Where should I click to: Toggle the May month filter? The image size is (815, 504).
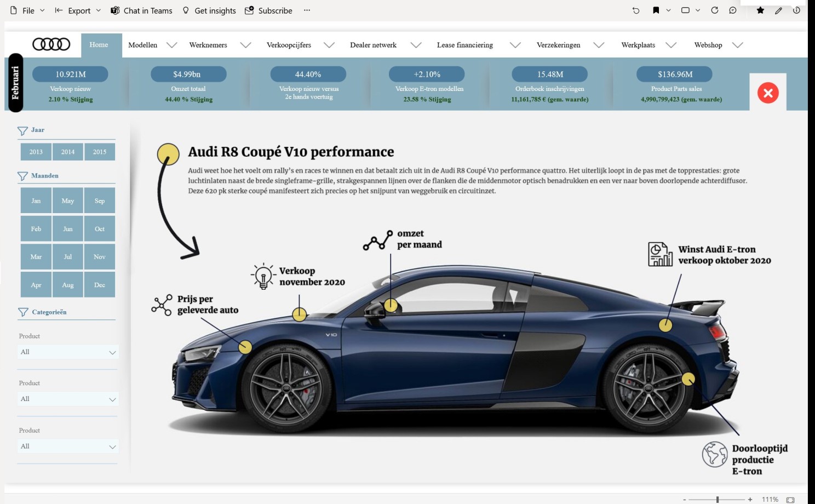68,201
